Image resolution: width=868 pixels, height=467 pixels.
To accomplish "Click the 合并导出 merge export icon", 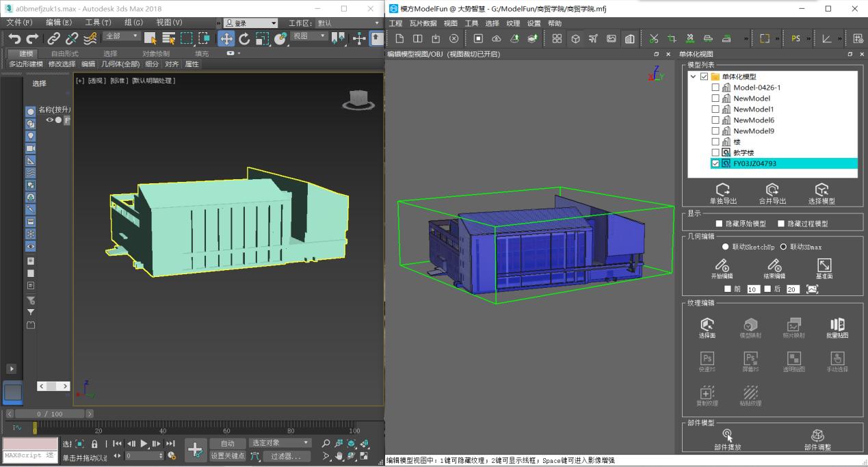I will (x=772, y=189).
